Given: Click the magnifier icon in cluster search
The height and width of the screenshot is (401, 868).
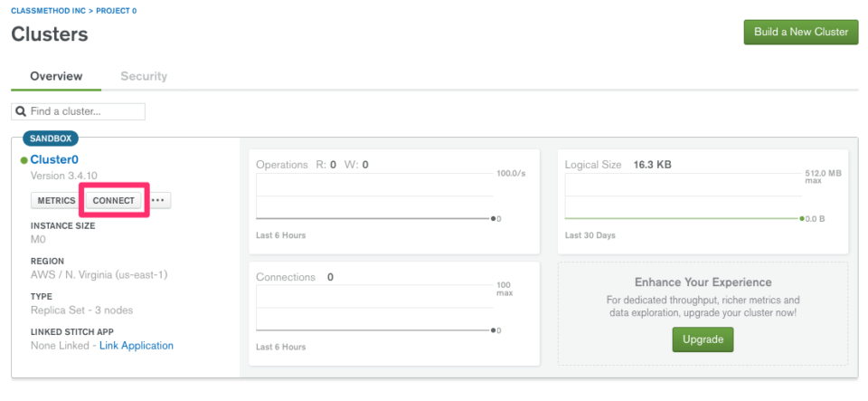Looking at the screenshot, I should click(21, 111).
